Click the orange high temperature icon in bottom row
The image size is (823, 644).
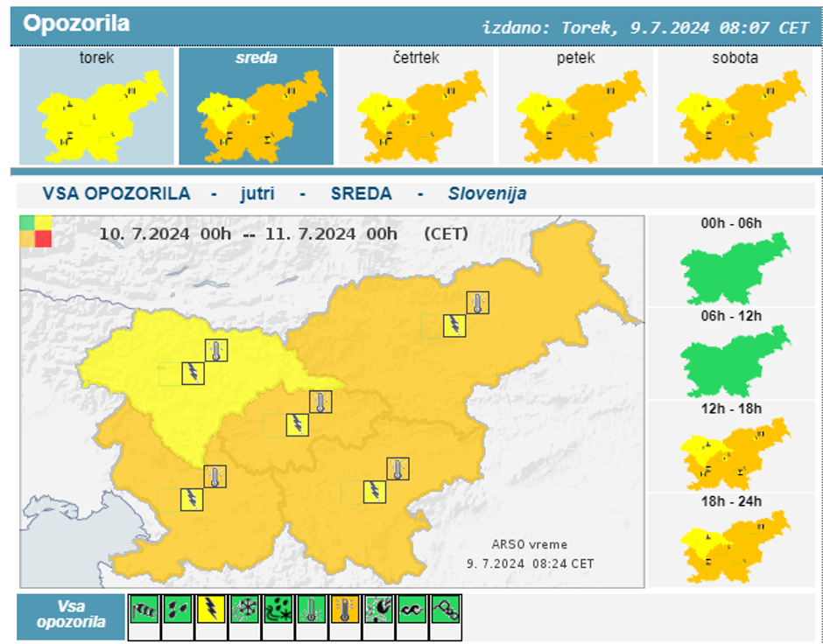(x=344, y=609)
